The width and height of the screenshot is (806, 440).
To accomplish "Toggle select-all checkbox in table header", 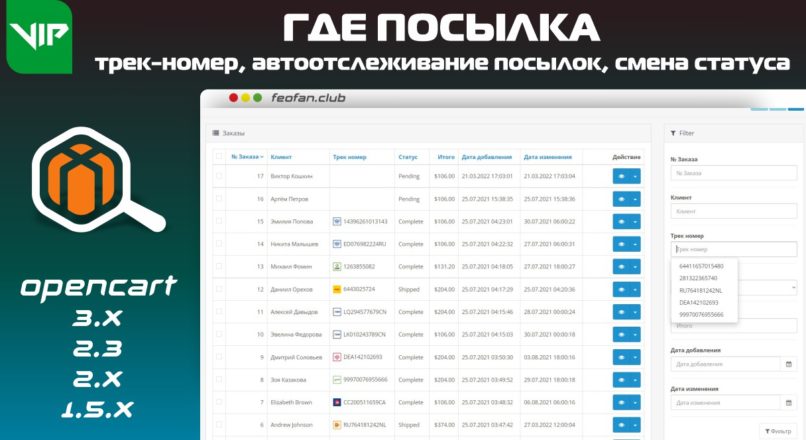I will pyautogui.click(x=219, y=156).
